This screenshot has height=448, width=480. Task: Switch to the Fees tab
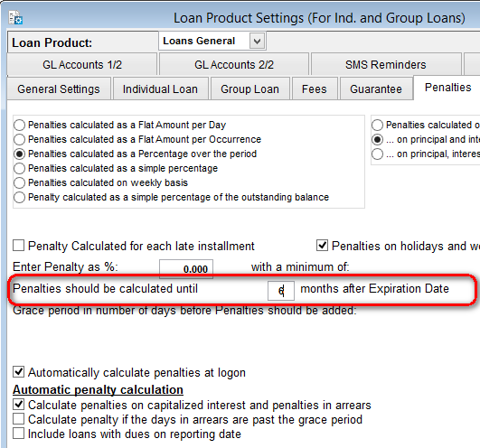pyautogui.click(x=315, y=89)
